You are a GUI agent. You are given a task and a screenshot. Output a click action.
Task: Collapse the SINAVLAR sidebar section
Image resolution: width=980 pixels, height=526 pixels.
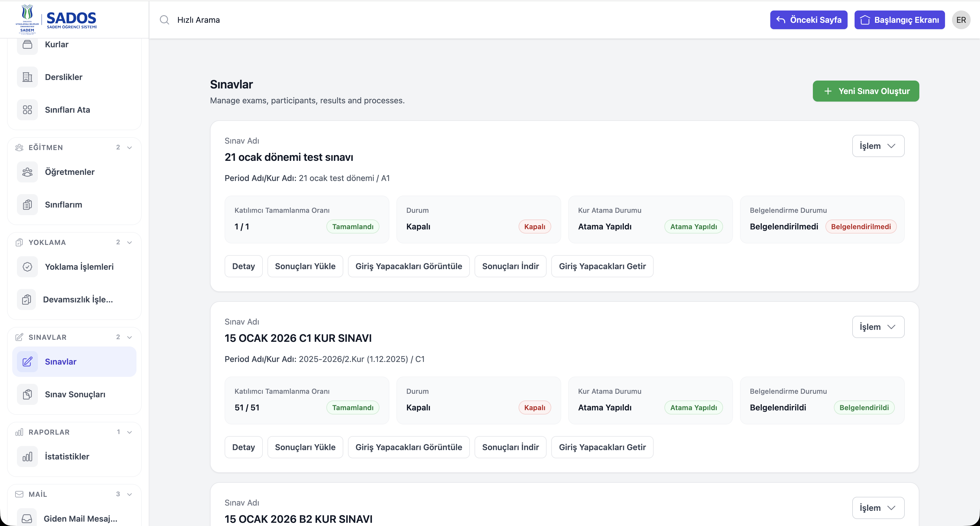pyautogui.click(x=129, y=337)
